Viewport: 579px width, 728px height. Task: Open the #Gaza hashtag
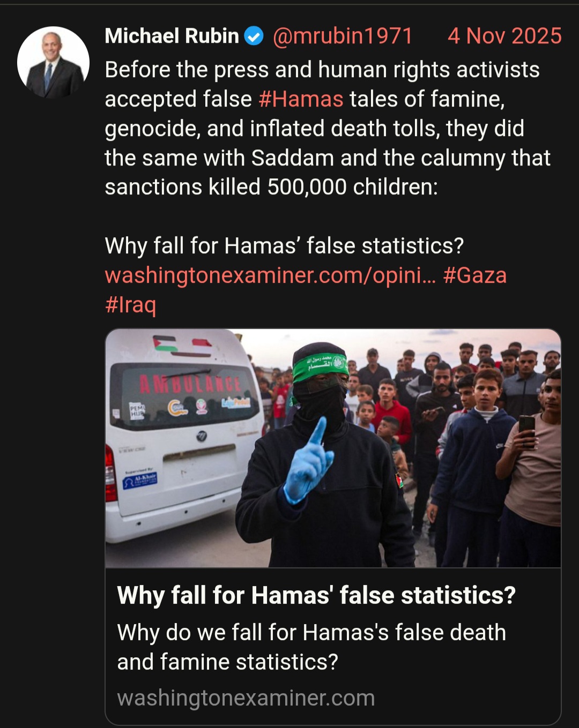[474, 275]
